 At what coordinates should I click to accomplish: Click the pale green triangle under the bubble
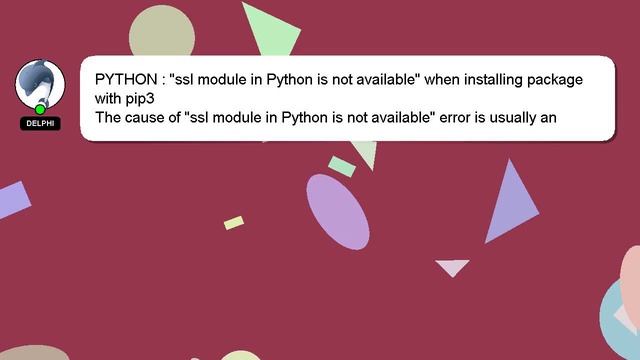pos(365,153)
